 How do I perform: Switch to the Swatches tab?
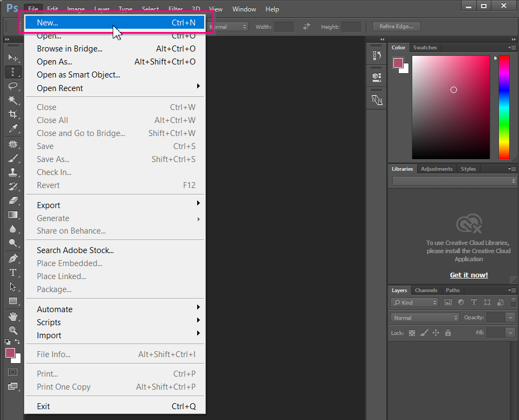click(425, 47)
